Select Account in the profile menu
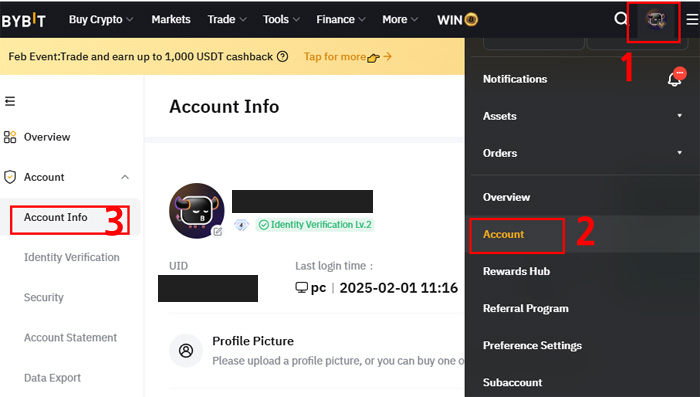This screenshot has width=700, height=397. (503, 234)
